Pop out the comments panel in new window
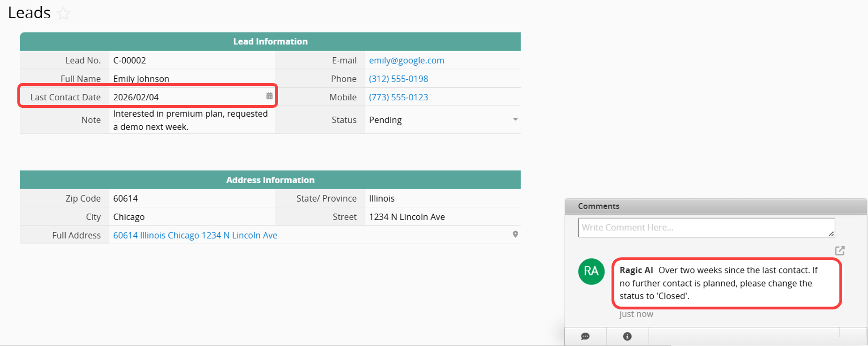The width and height of the screenshot is (868, 346). click(x=839, y=251)
